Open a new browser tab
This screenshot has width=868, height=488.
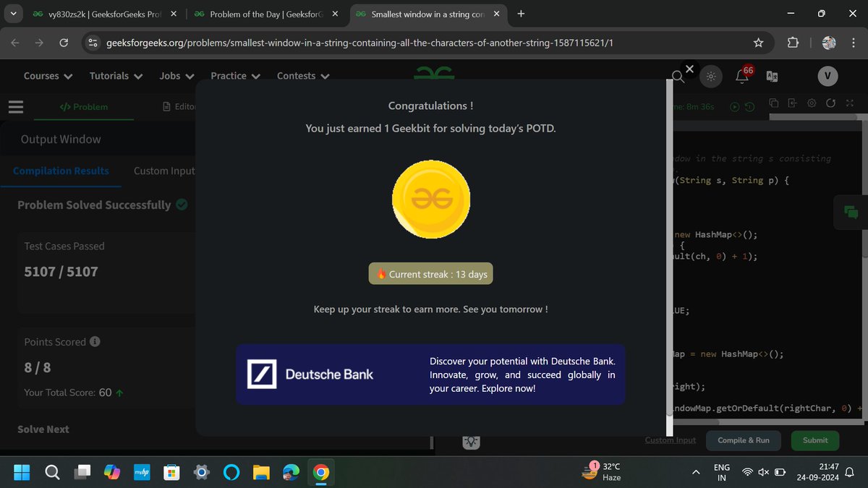[x=522, y=14]
